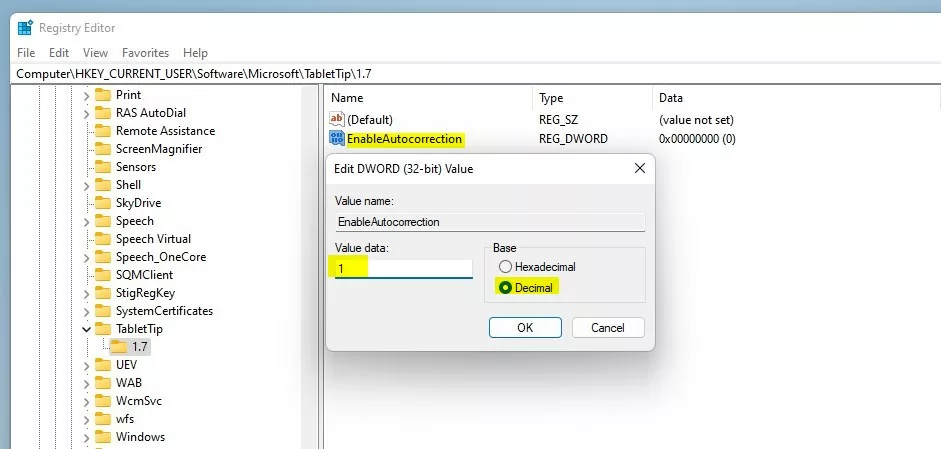The width and height of the screenshot is (941, 449).
Task: Expand the SystemCertificates key
Action: pyautogui.click(x=86, y=312)
